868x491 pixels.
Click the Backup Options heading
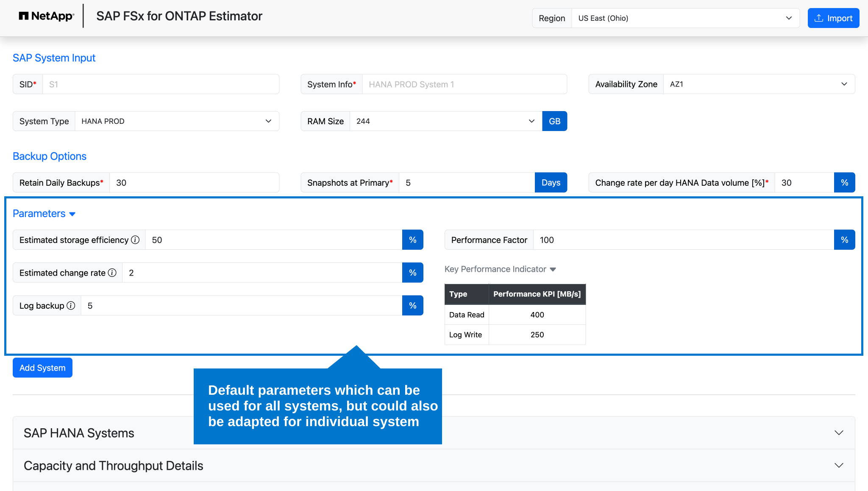(50, 156)
